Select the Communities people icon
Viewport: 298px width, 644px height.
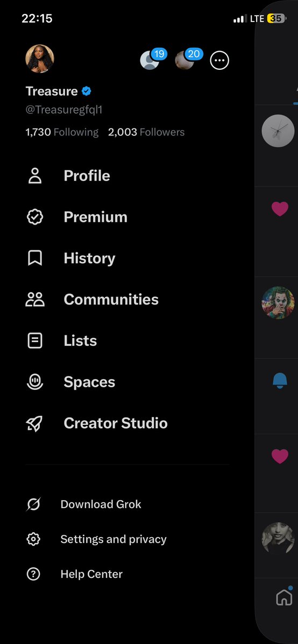tap(35, 299)
